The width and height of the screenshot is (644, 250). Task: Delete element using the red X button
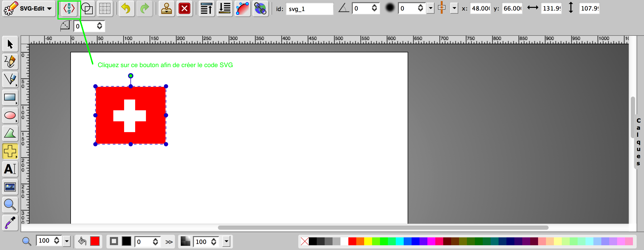point(184,9)
